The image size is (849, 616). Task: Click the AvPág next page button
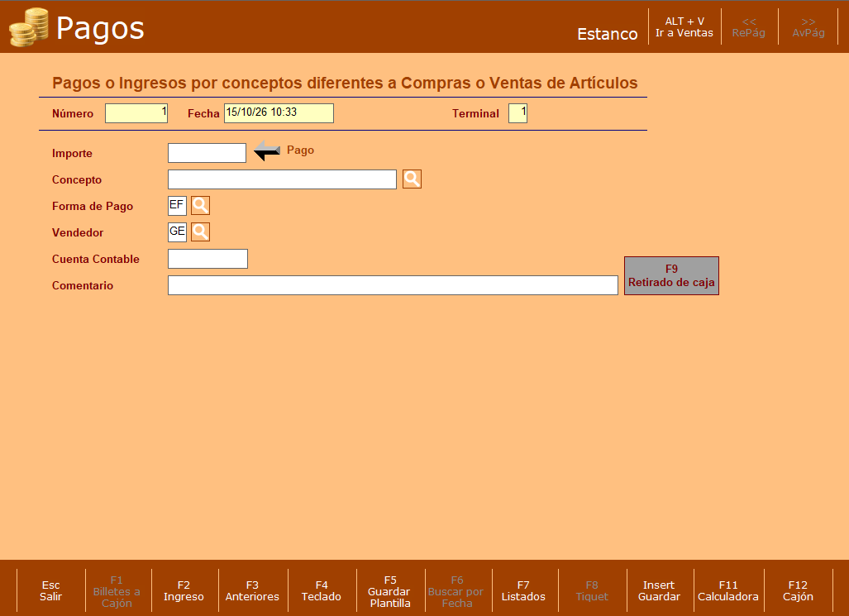pyautogui.click(x=808, y=27)
